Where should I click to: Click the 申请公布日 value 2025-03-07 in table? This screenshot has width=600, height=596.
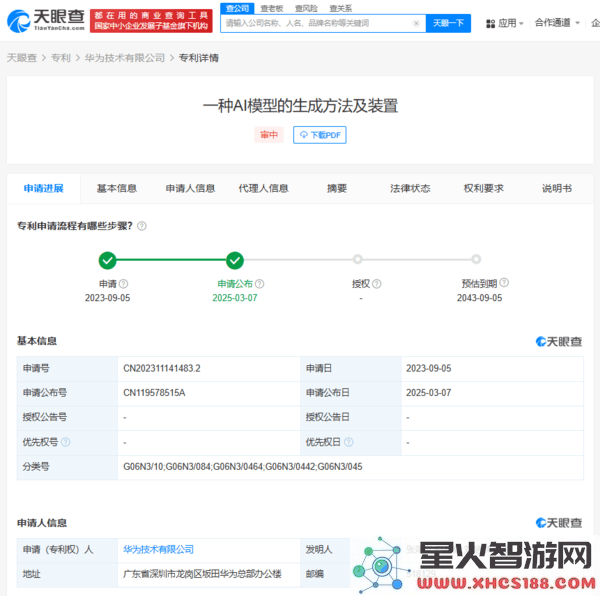[429, 393]
